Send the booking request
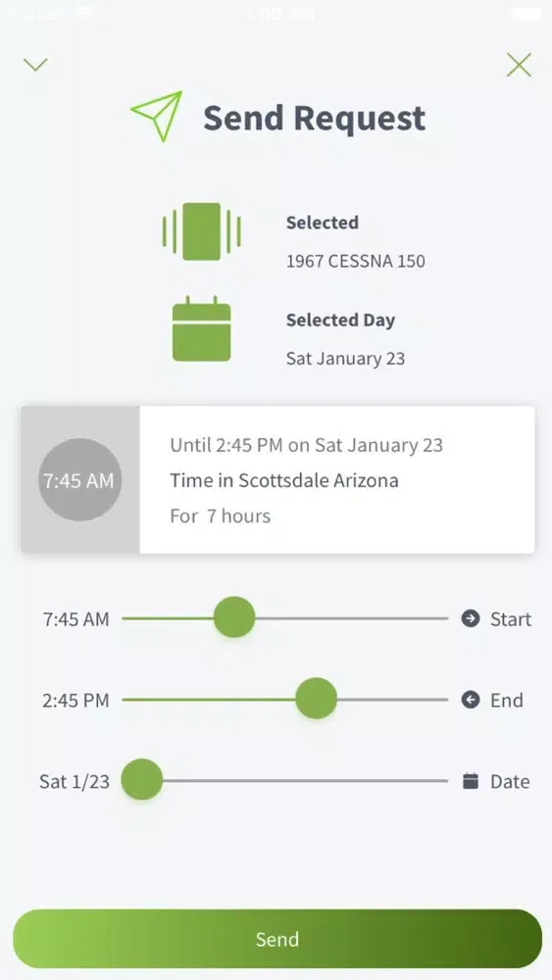The width and height of the screenshot is (552, 980). tap(276, 939)
